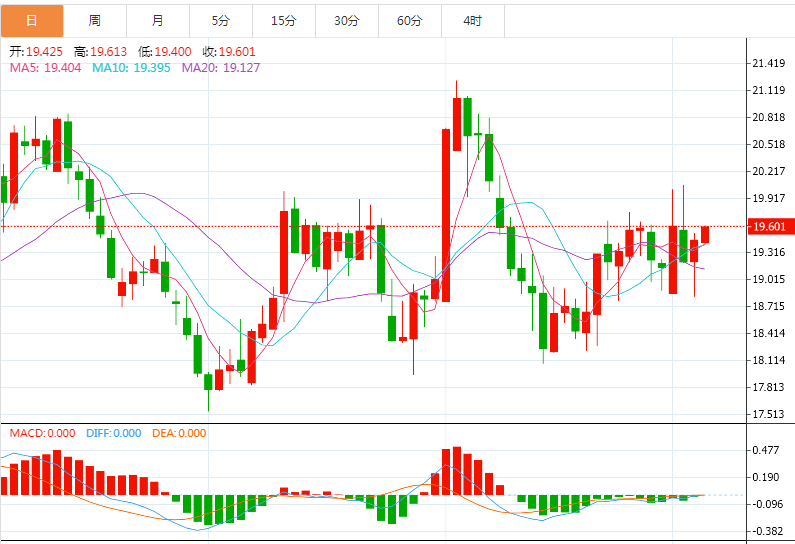Click the 20.518 price axis label
795x544 pixels.
point(769,144)
